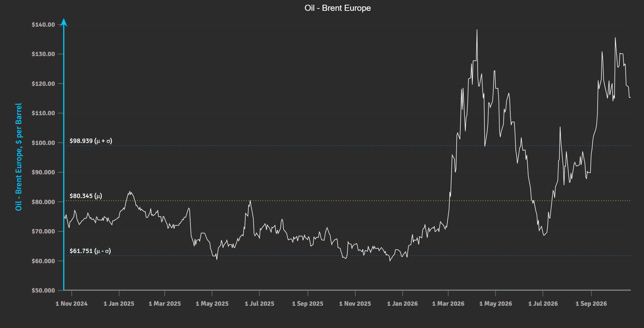Click the '1 May 2025' date label
The height and width of the screenshot is (328, 644).
(212, 304)
